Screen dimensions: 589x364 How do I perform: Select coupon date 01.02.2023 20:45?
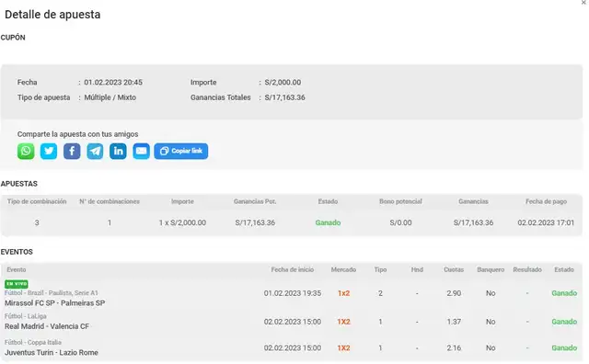tap(113, 83)
